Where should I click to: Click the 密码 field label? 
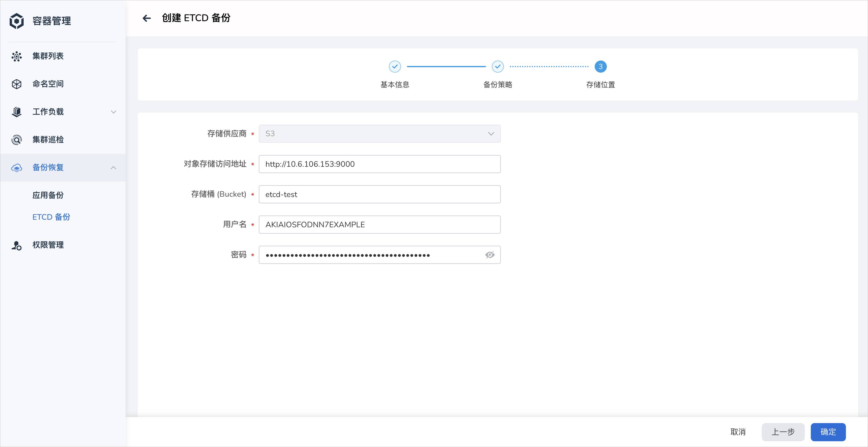pos(238,255)
